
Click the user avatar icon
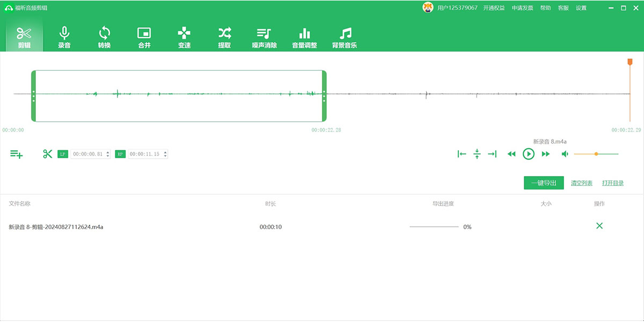[x=428, y=8]
